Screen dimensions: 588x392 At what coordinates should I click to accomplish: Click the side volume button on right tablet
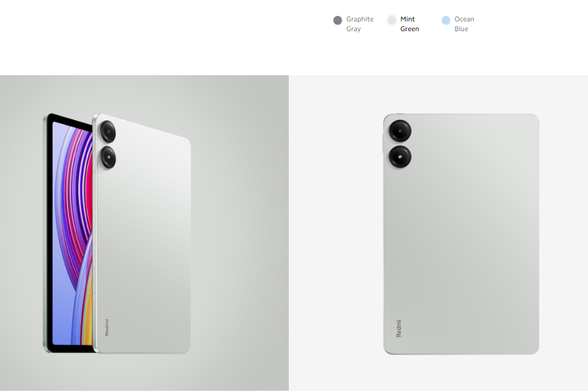[383, 144]
